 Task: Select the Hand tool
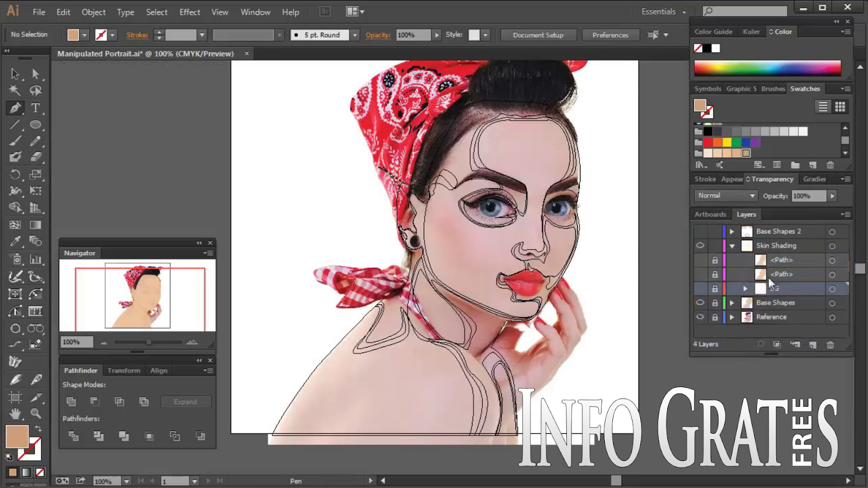tap(15, 414)
